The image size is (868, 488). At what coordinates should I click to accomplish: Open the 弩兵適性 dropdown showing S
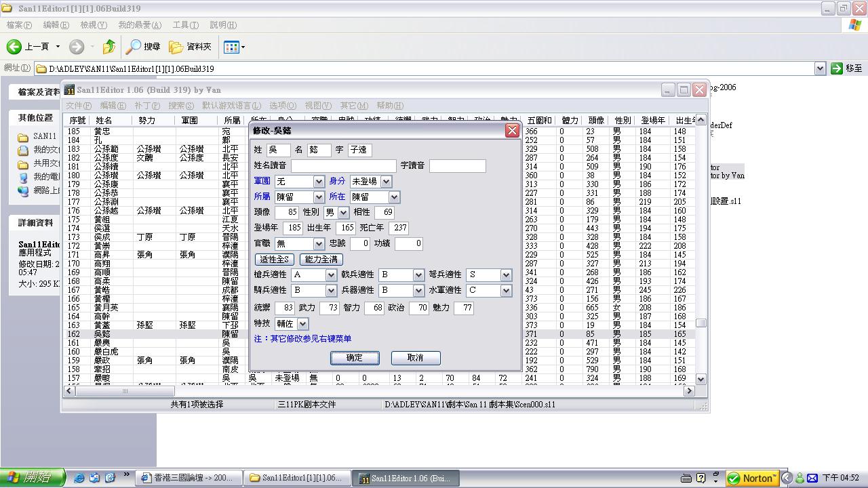506,274
